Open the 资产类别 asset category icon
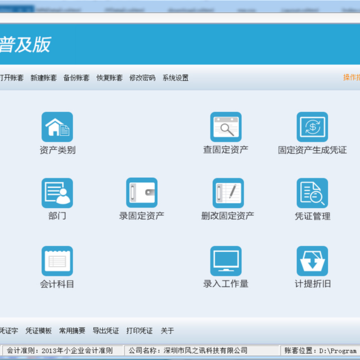This screenshot has width=360, height=360. tap(57, 127)
